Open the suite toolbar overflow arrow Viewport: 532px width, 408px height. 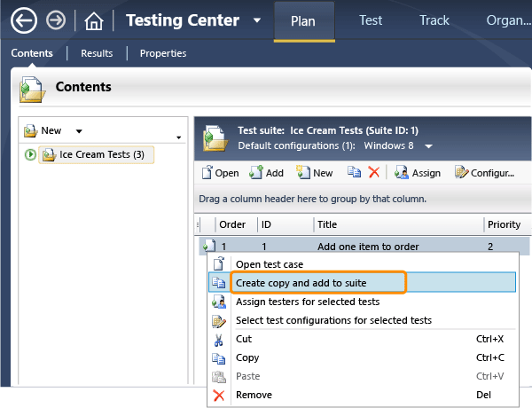coord(178,137)
